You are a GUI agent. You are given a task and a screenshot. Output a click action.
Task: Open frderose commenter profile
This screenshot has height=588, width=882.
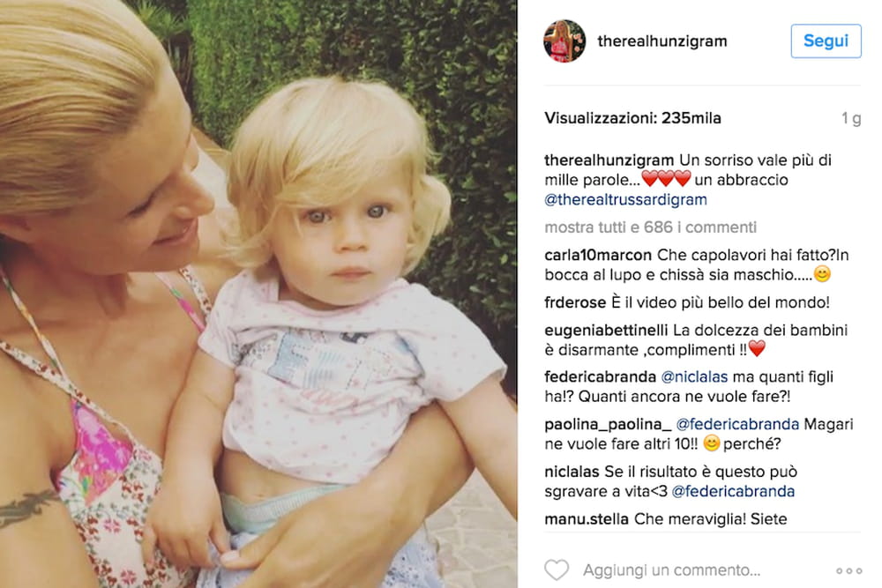[575, 302]
